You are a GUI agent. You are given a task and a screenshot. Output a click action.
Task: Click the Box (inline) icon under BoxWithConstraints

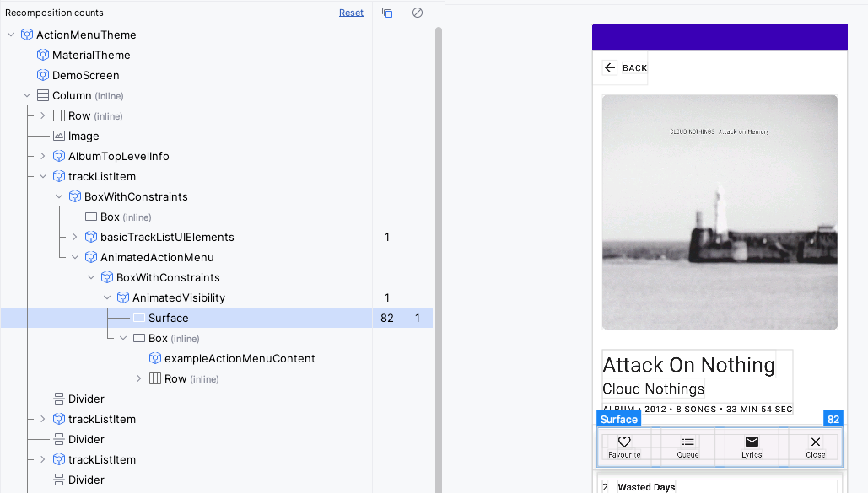tap(91, 217)
